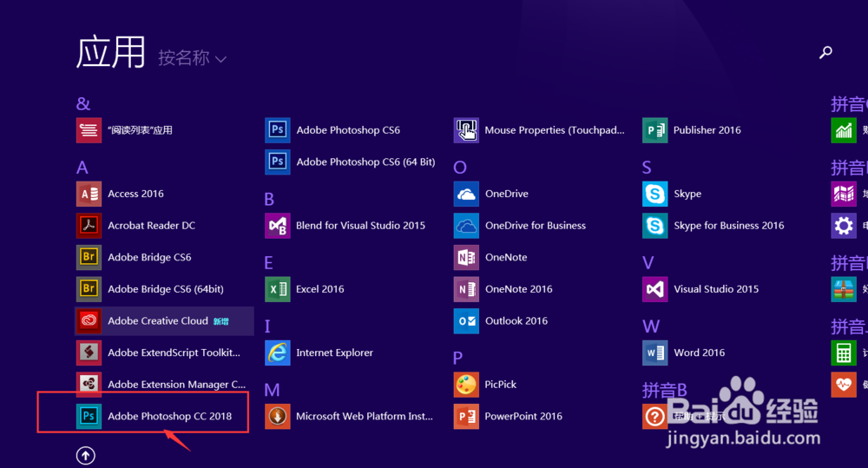The width and height of the screenshot is (868, 468).
Task: Open the Reading List app icon
Action: pyautogui.click(x=89, y=130)
